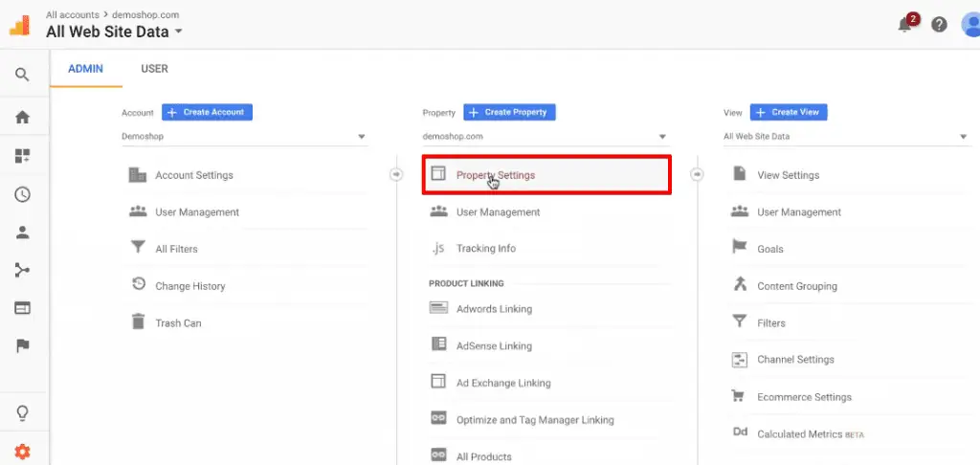Click the Calculated Metrics Dd icon
Viewport: 980px width, 465px height.
click(x=740, y=433)
